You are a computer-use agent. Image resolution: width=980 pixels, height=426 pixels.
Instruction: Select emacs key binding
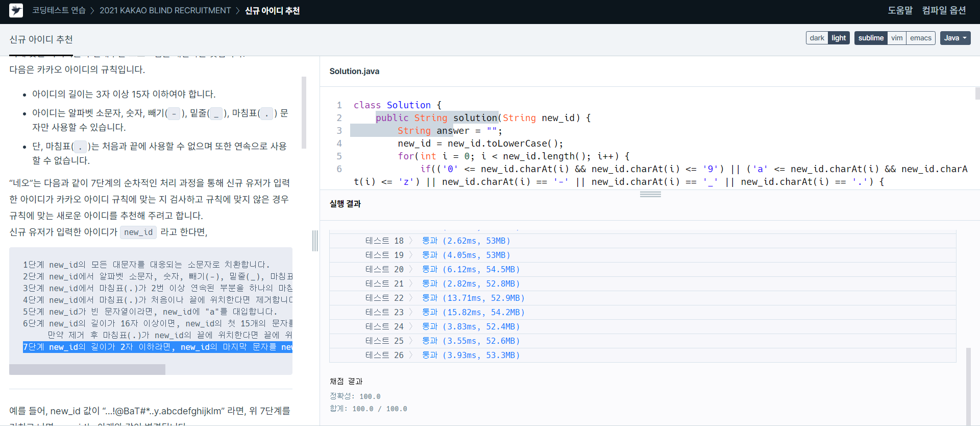click(921, 38)
